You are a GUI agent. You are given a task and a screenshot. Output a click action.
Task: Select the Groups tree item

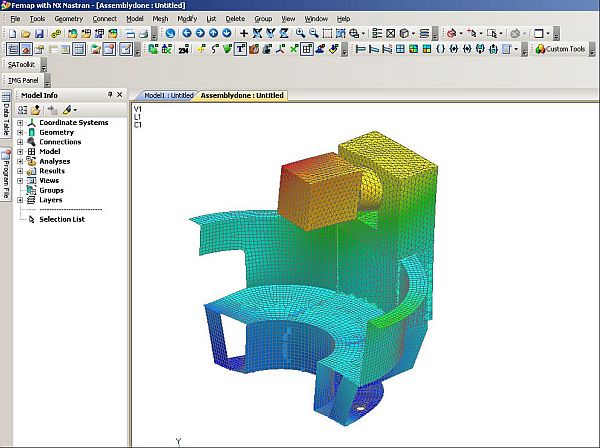coord(51,191)
